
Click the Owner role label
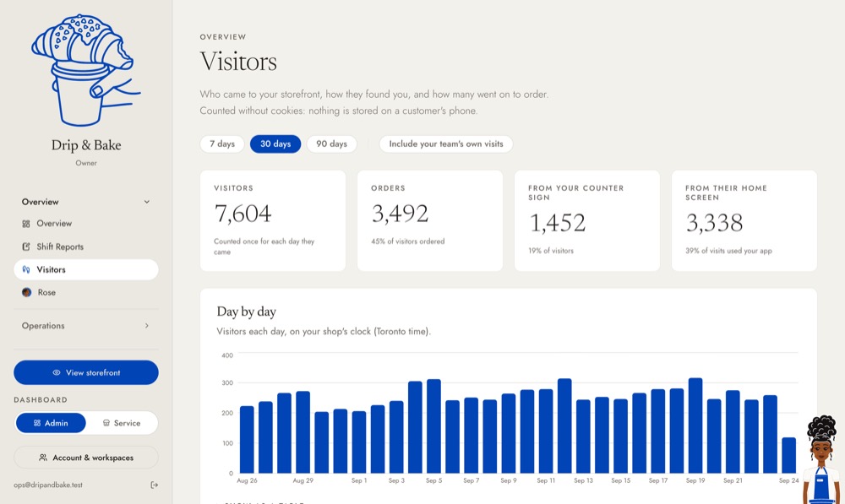86,163
